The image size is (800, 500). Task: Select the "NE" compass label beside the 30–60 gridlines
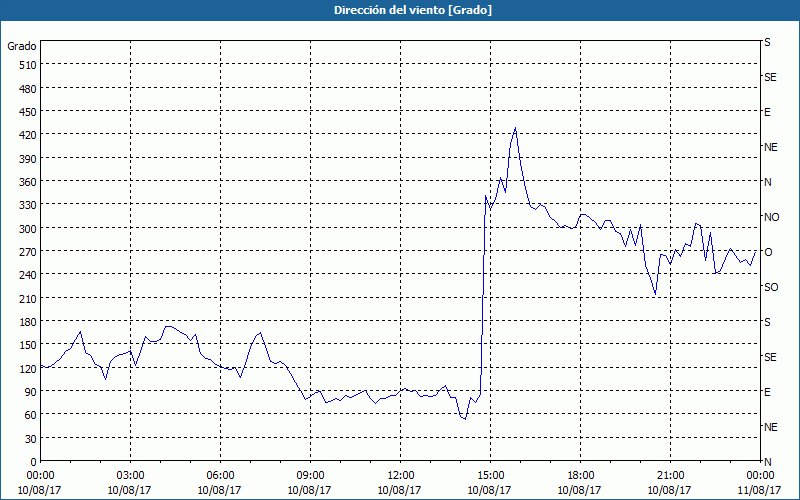click(771, 427)
